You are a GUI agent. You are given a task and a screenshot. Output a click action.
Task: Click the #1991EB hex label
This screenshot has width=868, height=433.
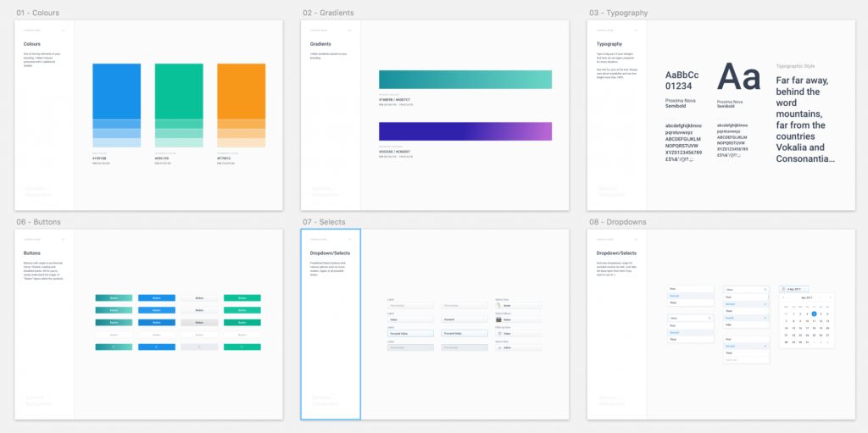tap(100, 158)
